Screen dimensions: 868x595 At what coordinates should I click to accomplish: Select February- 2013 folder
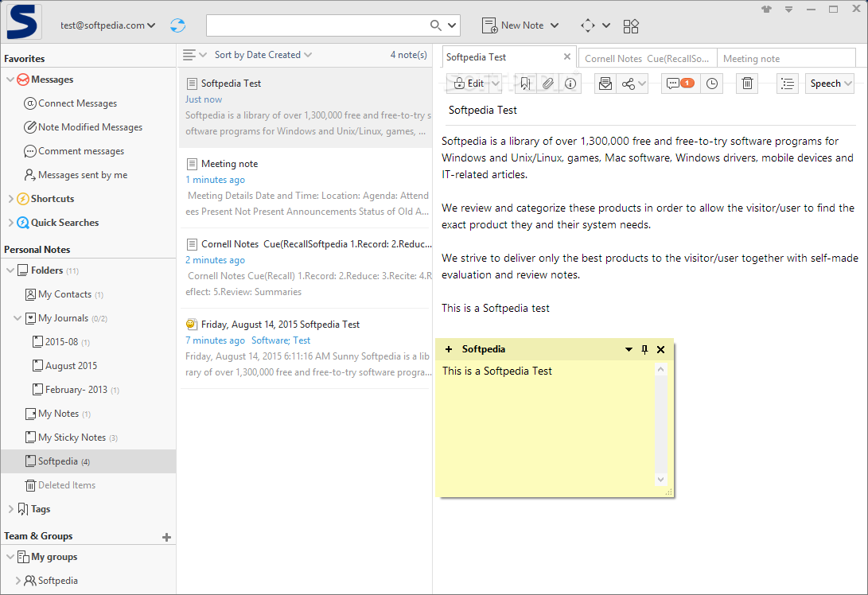[76, 390]
